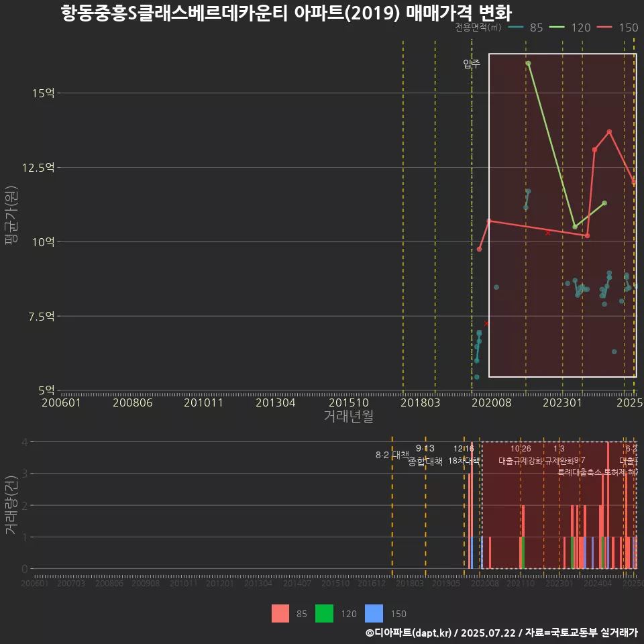
Task: Click the 전용면적(㎡) legend title
Action: click(x=478, y=27)
